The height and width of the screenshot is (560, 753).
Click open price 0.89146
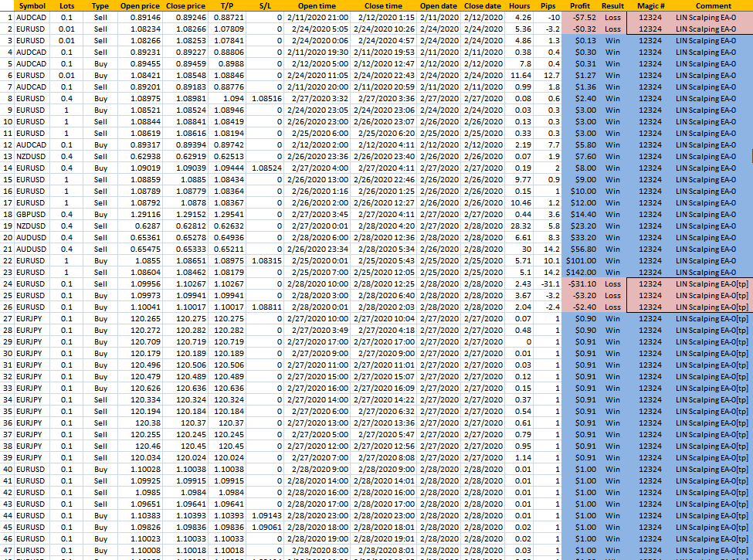click(140, 17)
